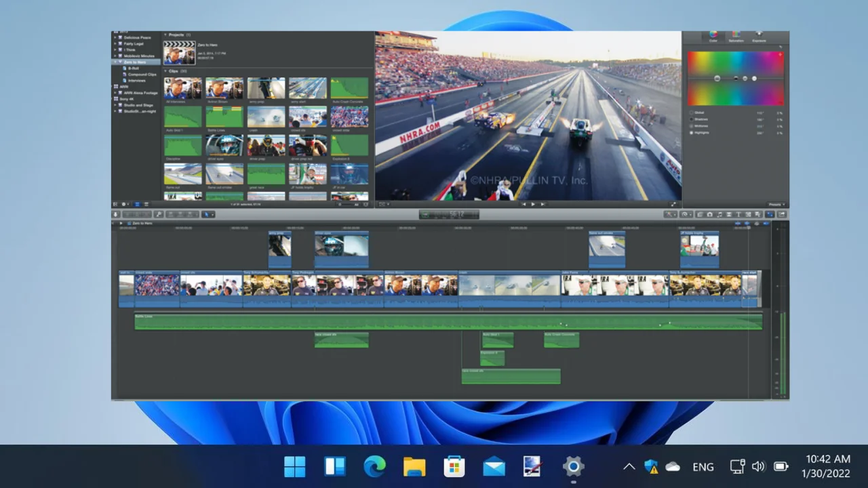Open the Generators browser
The width and height of the screenshot is (868, 488).
click(748, 214)
